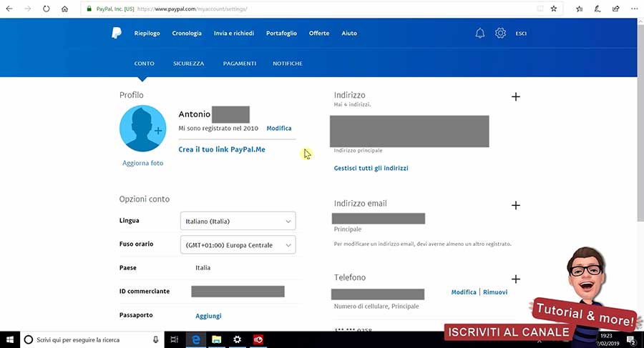Open the Aiuto menu
644x348 pixels.
click(349, 34)
